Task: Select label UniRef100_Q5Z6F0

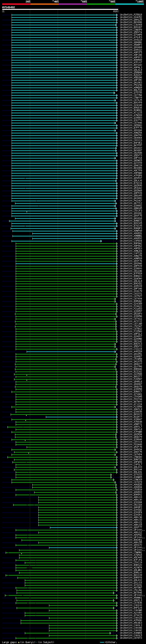Action: [131, 314]
